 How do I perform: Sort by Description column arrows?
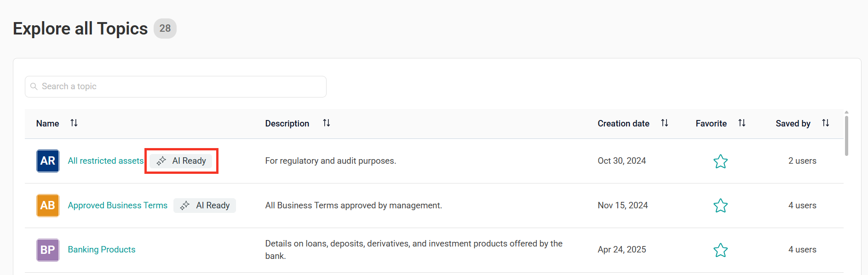(326, 123)
